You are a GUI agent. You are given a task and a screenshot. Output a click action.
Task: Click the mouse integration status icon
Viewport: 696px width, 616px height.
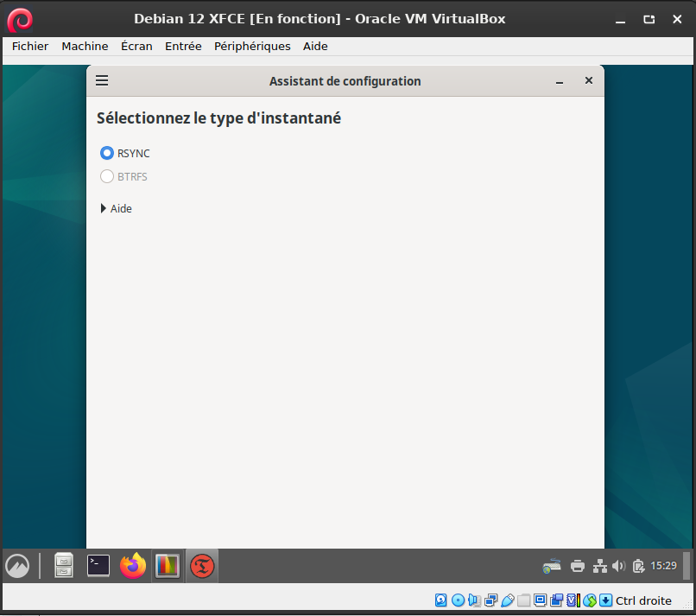point(590,600)
